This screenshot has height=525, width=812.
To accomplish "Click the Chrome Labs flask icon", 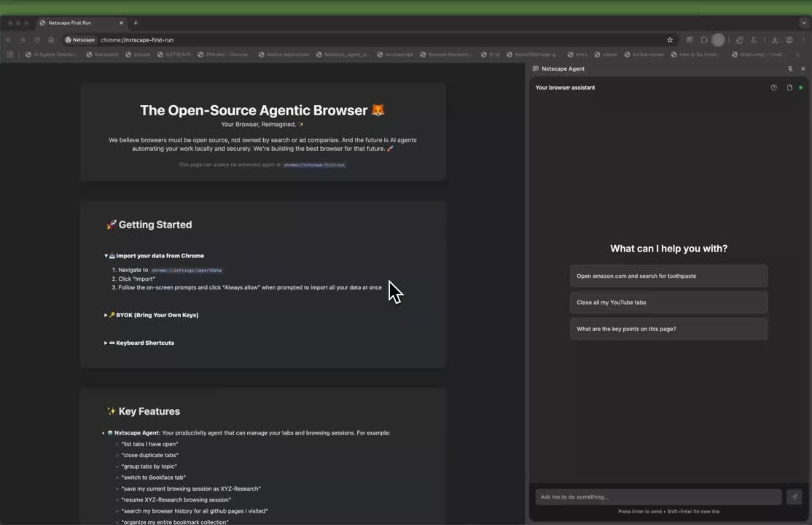I will tap(754, 40).
